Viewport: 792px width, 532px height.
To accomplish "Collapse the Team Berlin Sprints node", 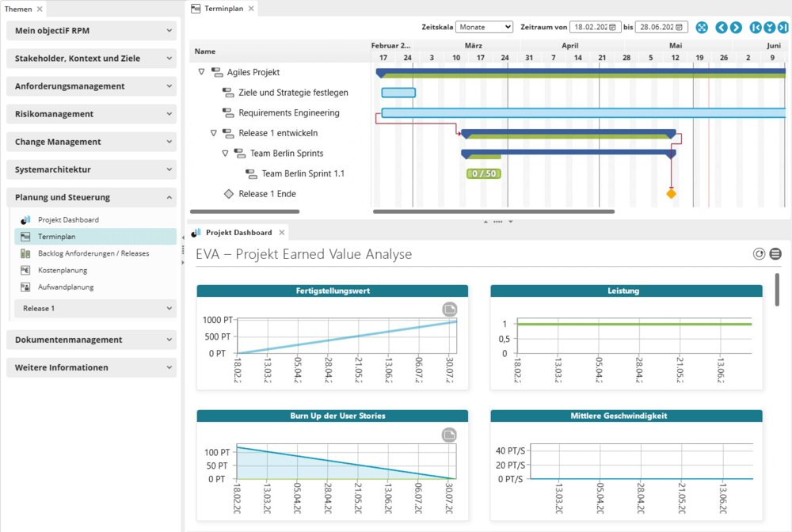I will 225,154.
